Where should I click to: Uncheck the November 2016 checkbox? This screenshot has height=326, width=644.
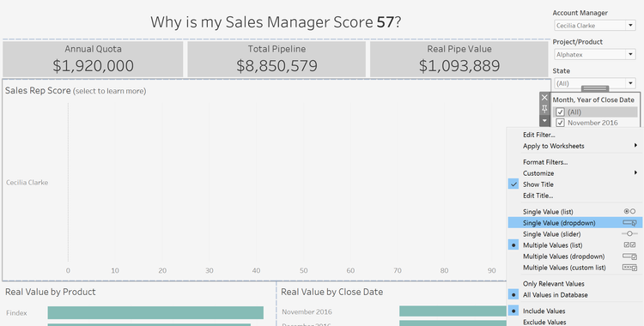point(560,123)
